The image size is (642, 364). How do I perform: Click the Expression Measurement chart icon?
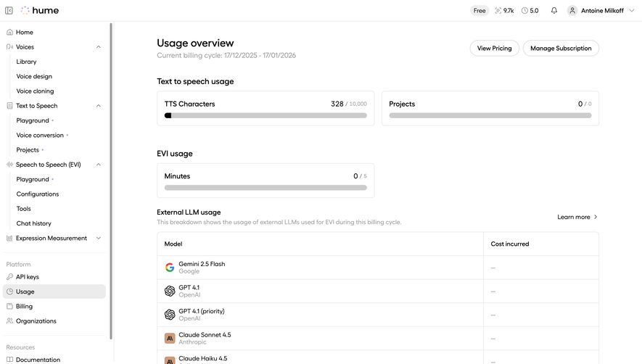pyautogui.click(x=10, y=239)
